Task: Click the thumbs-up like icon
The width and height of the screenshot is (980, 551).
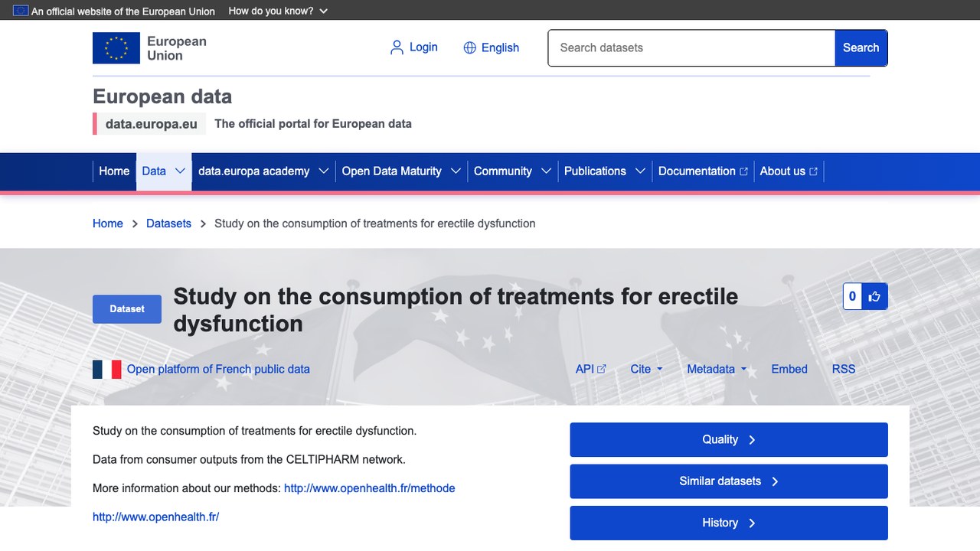Action: [874, 297]
